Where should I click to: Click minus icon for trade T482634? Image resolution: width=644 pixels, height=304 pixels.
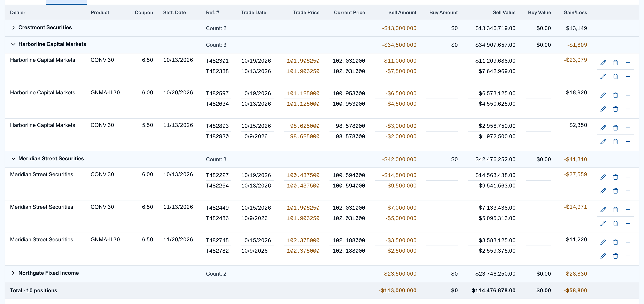(x=628, y=109)
